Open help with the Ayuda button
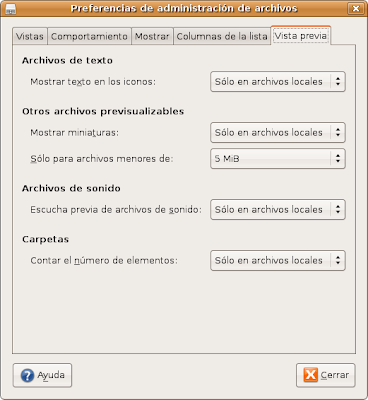Screen dimensions: 368x400 coord(42,375)
